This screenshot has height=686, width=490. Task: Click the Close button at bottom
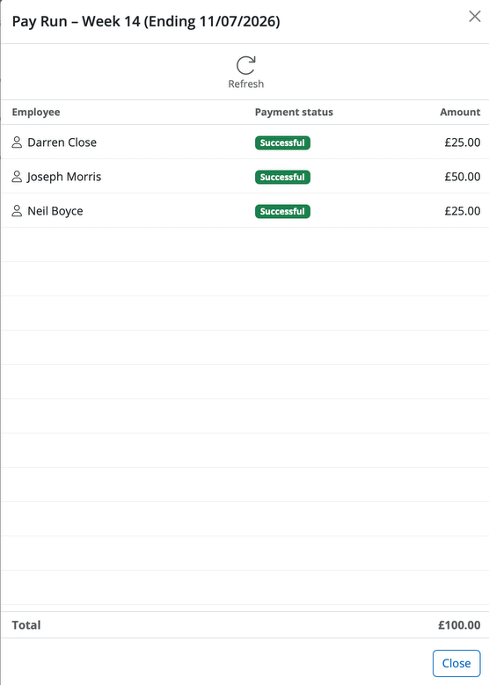tap(456, 663)
